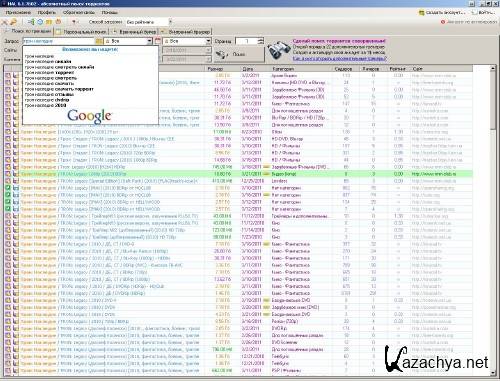Sort results by the Размер column header
Screen dimensions: 500x381
coord(222,69)
